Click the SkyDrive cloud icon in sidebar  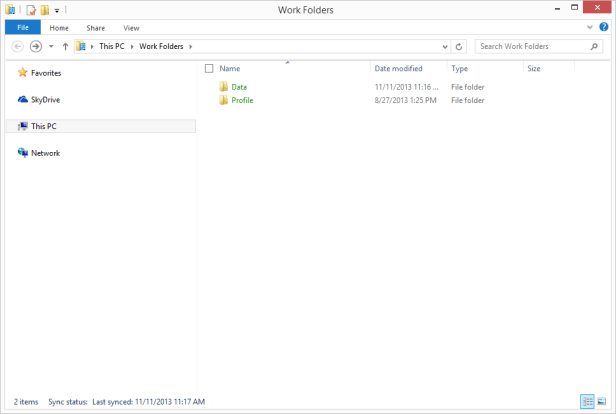tap(23, 99)
